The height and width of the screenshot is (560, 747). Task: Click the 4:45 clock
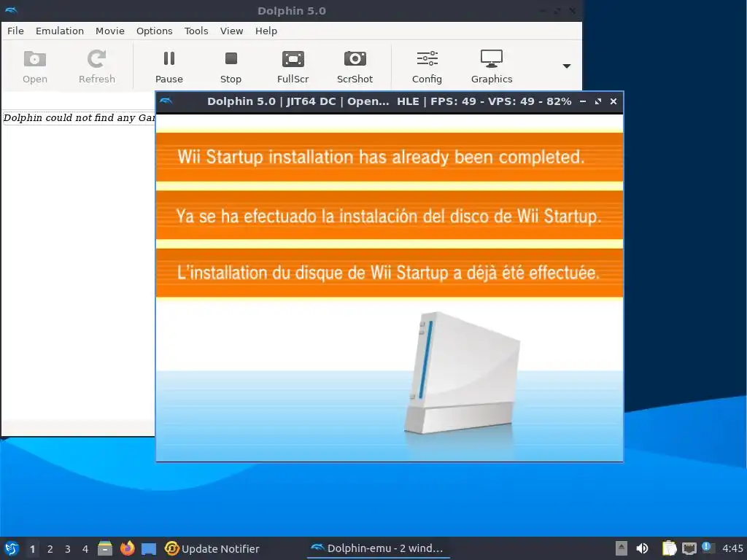[x=732, y=548]
